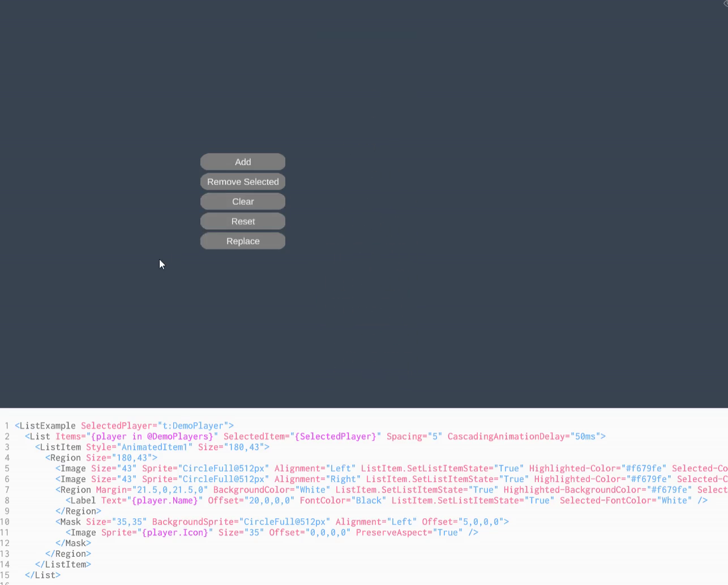Click Region Size="180,43" code line
The height and width of the screenshot is (585, 728).
(101, 458)
